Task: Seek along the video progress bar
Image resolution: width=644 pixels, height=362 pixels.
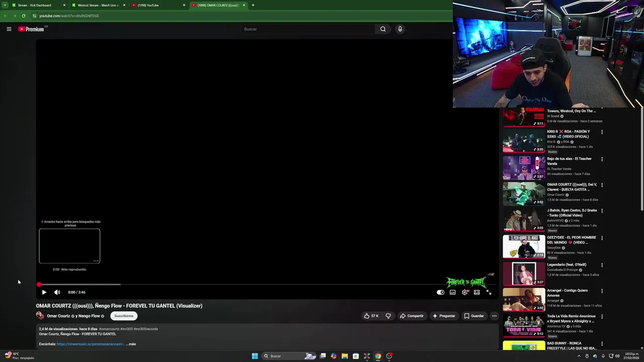Action: tap(267, 285)
